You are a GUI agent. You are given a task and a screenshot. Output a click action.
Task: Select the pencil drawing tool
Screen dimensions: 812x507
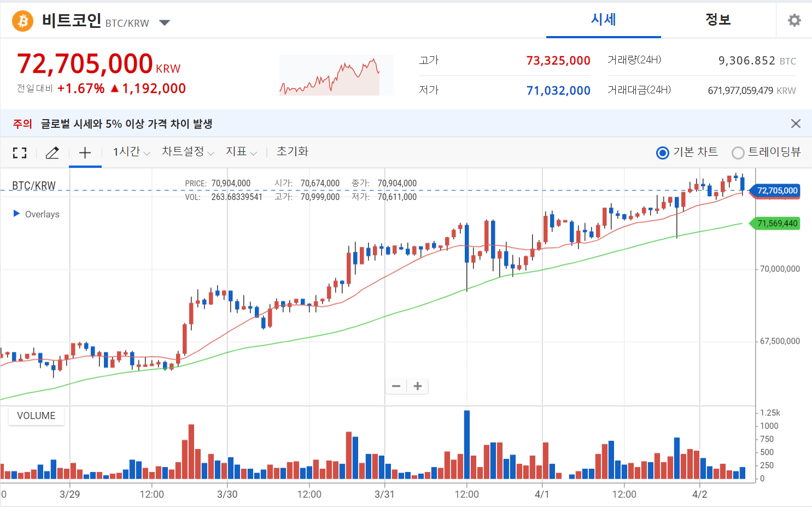[52, 153]
